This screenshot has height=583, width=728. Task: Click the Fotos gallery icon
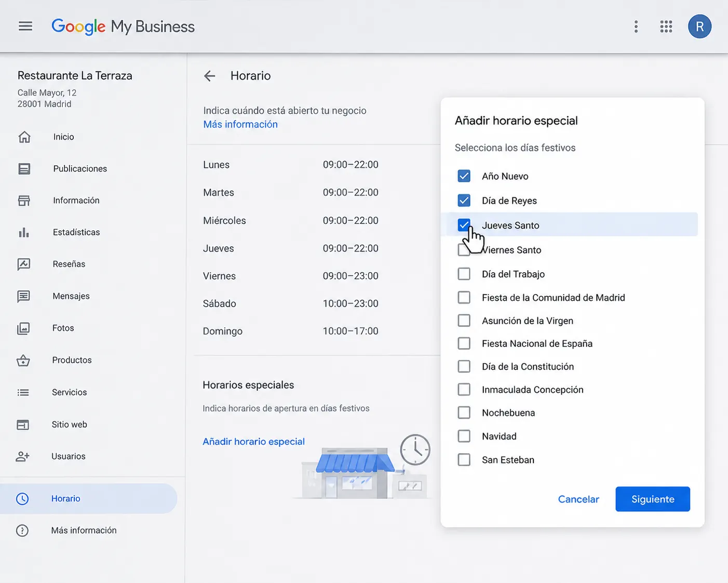(x=24, y=328)
